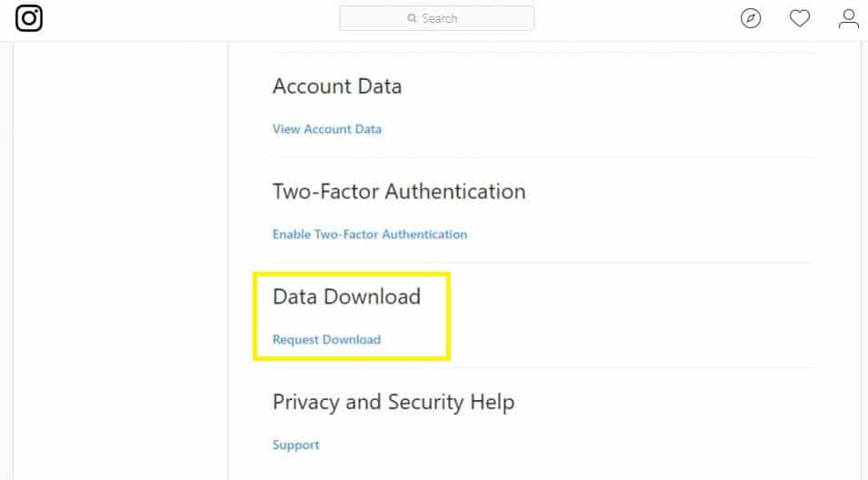Click the Request Download link
Viewport: 868px width, 480px height.
pyautogui.click(x=326, y=339)
